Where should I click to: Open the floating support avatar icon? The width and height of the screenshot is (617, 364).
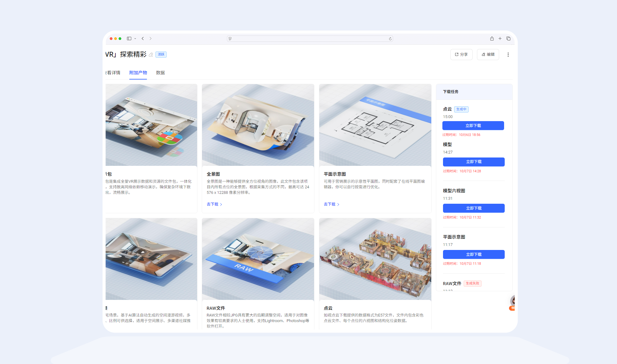coord(512,302)
